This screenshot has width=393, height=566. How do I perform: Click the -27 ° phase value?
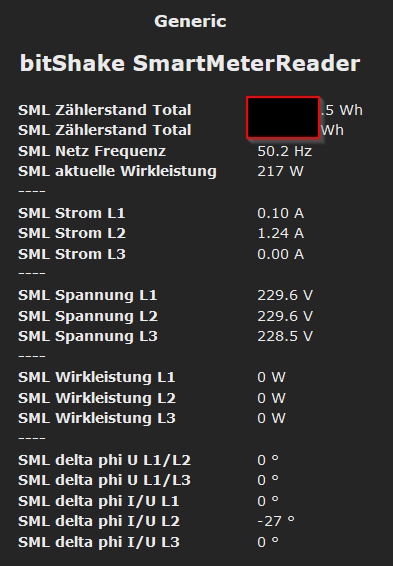click(x=276, y=521)
